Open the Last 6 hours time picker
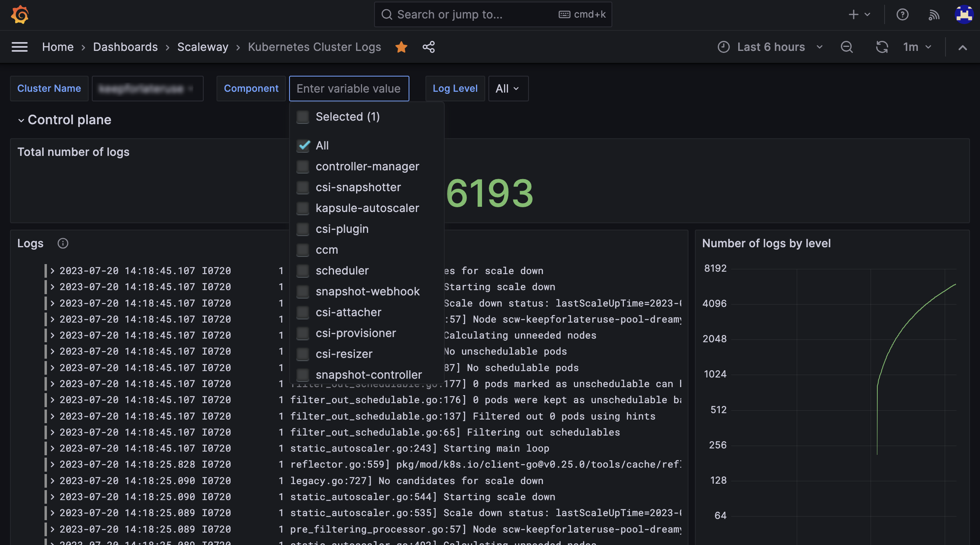 tap(770, 47)
